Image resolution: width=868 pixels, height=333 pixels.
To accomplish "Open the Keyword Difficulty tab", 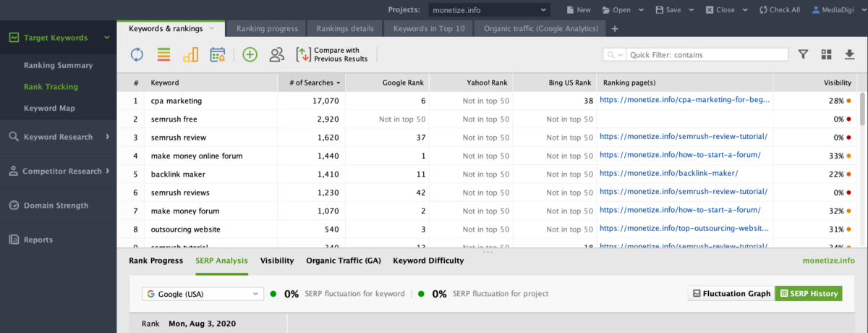I will [x=428, y=261].
